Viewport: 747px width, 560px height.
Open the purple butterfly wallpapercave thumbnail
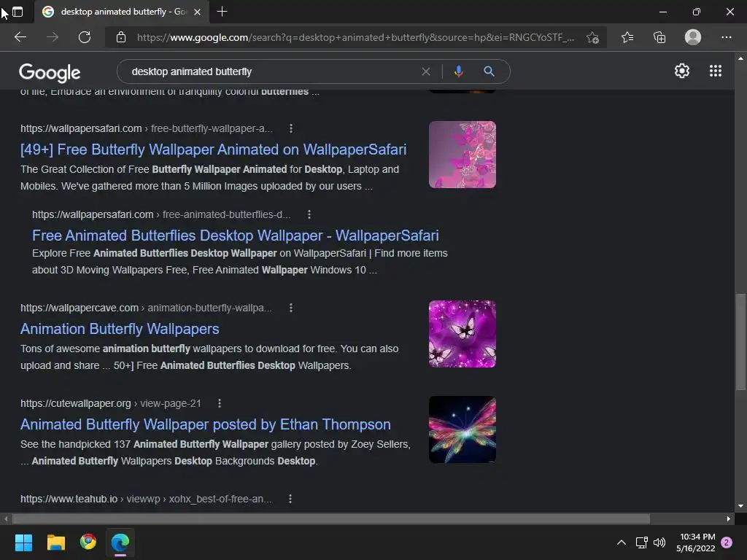tap(462, 334)
